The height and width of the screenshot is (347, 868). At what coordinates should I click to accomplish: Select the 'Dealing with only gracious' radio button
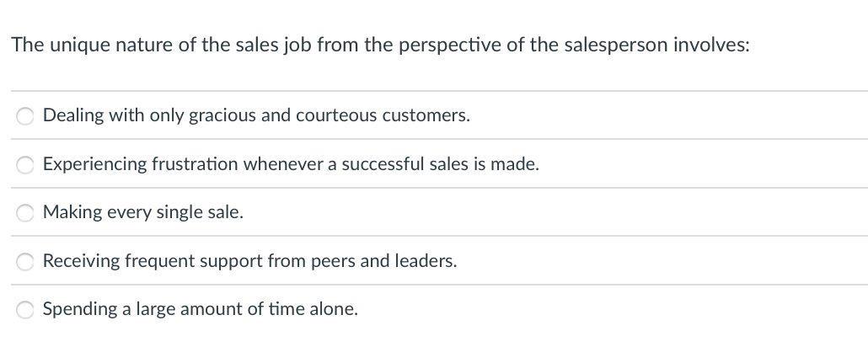point(25,116)
